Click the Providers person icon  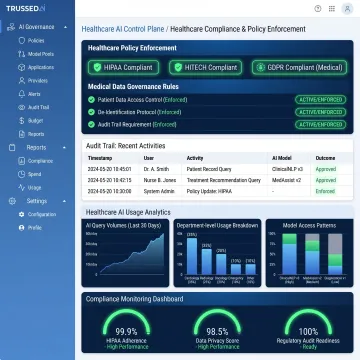coord(22,81)
